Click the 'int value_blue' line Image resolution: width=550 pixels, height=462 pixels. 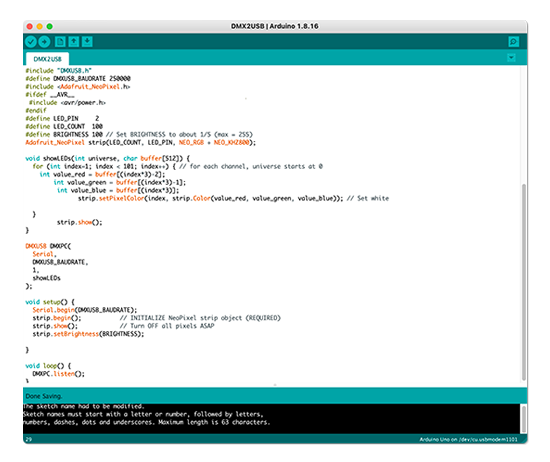[118, 190]
